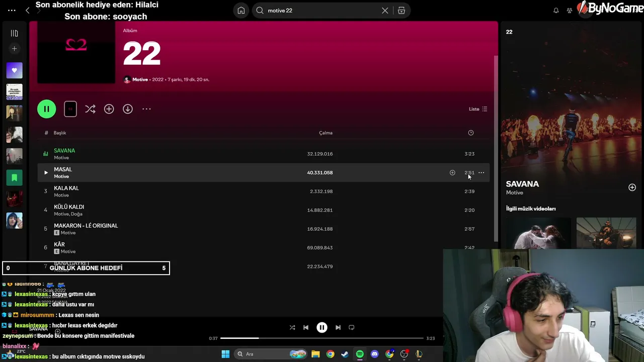Open the first related music video thumbnail

(x=538, y=233)
